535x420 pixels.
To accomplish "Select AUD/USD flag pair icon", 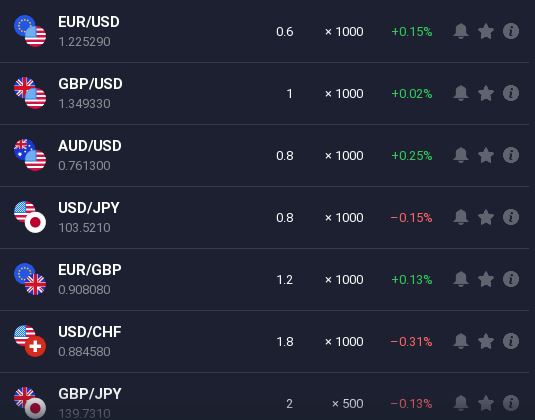I will point(30,155).
